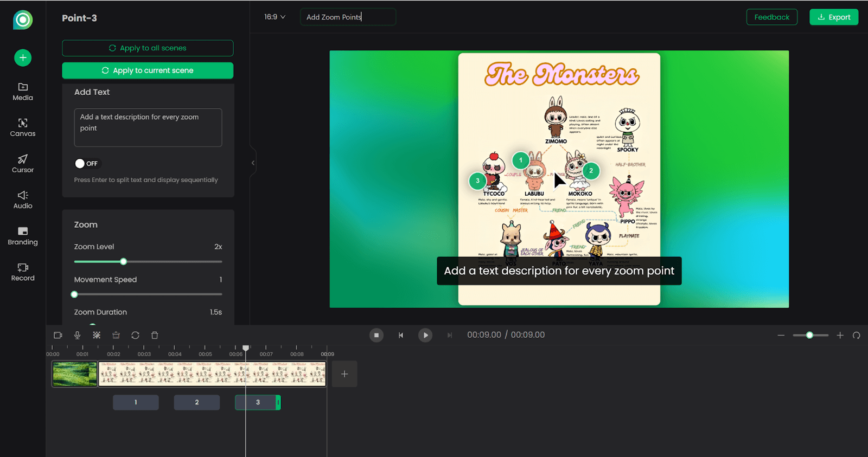Toggle the Add Text OFF switch
868x457 pixels.
[x=87, y=163]
